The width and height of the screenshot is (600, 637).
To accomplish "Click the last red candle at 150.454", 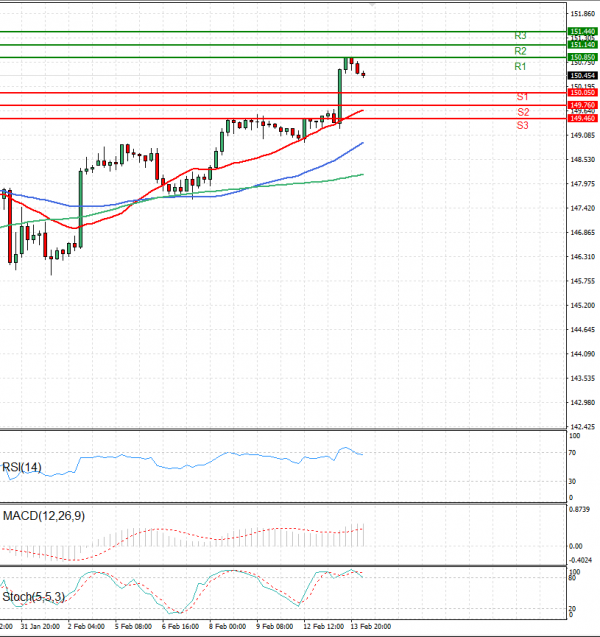I will tap(363, 74).
